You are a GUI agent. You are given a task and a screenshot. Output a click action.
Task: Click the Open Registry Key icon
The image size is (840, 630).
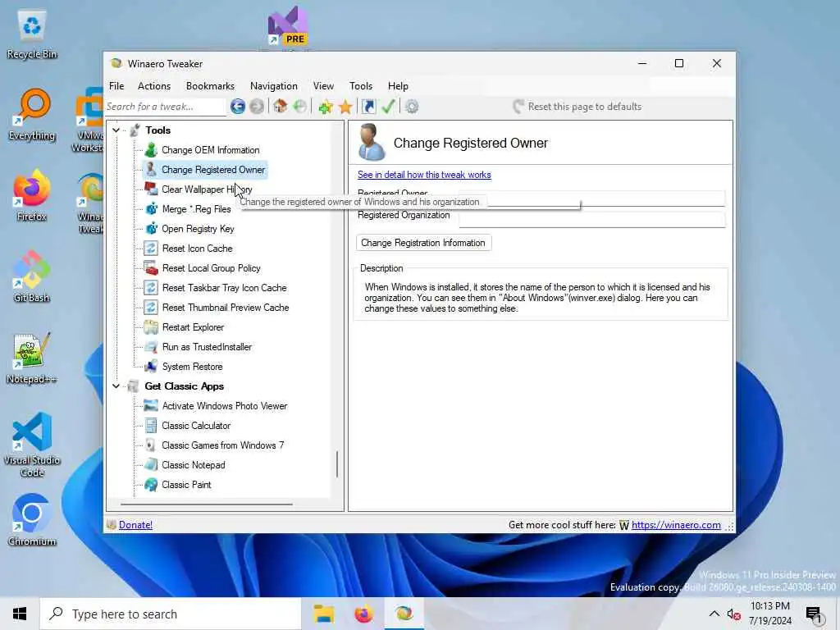[x=151, y=229]
